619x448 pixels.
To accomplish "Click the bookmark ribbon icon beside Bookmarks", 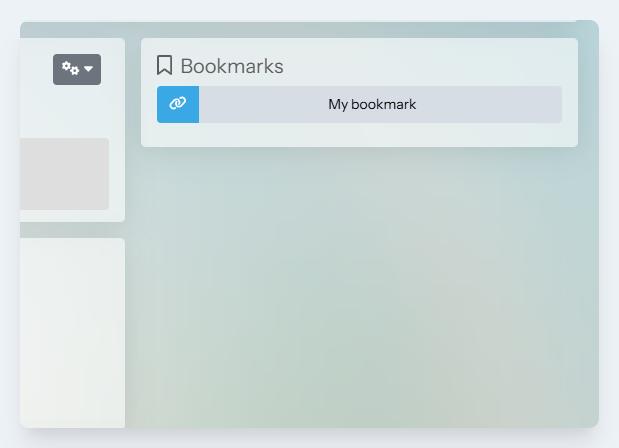I will 164,65.
